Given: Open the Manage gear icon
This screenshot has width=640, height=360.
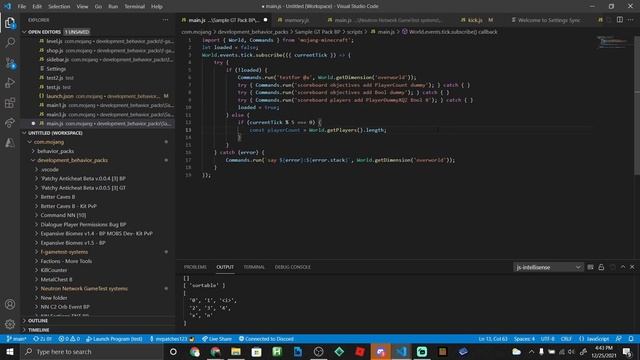Looking at the screenshot, I should [10, 324].
